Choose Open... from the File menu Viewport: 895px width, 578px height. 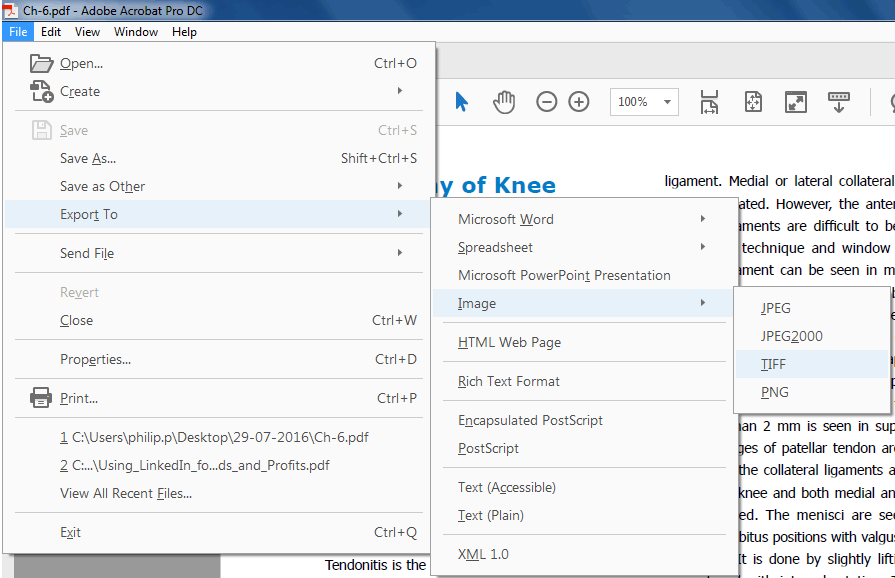[x=217, y=63]
